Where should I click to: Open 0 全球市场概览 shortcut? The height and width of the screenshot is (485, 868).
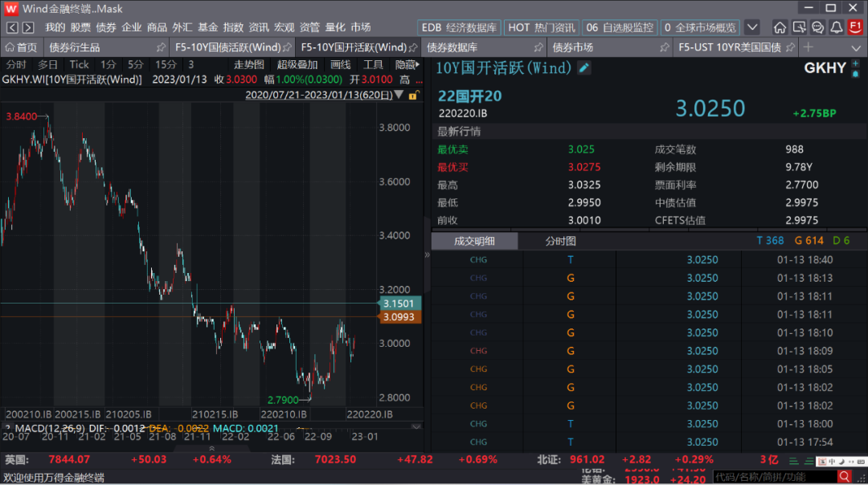700,27
